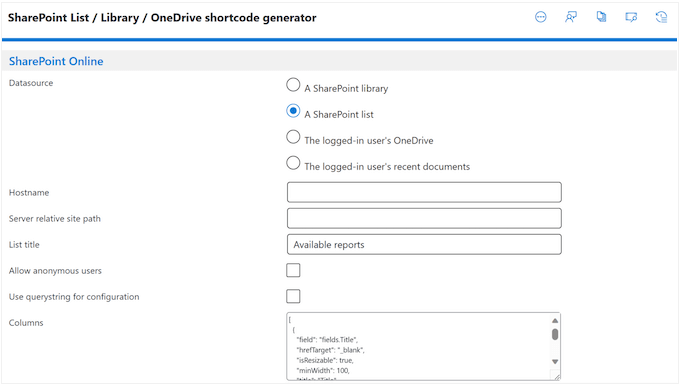Click the user feedback speech bubble icon
This screenshot has height=384, width=680.
(571, 17)
